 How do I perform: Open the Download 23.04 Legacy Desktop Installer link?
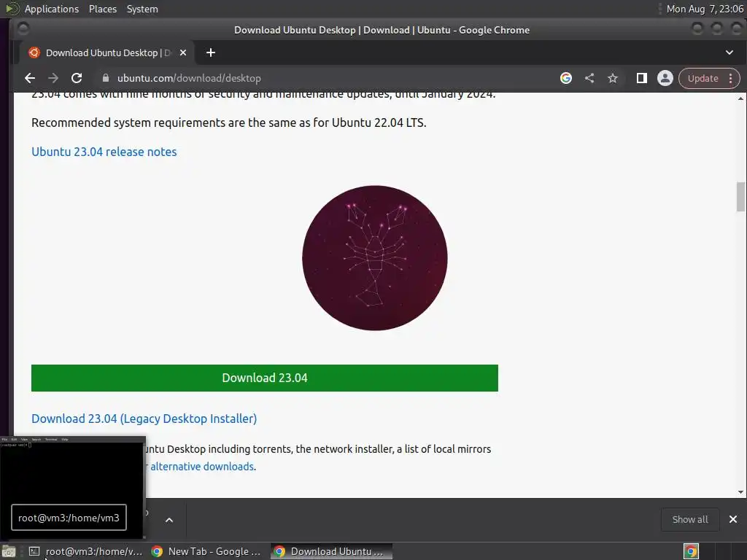pos(144,419)
